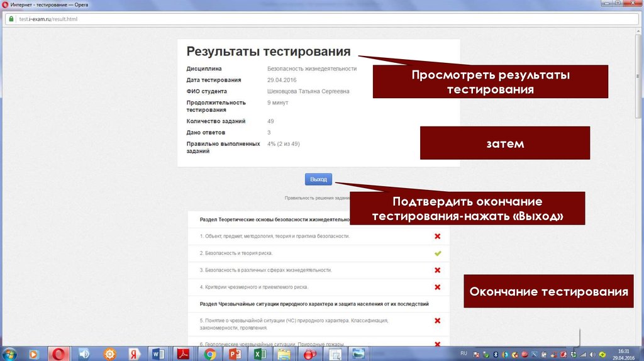The width and height of the screenshot is (644, 361).
Task: Click the green checkmark beside question 2
Action: point(437,253)
